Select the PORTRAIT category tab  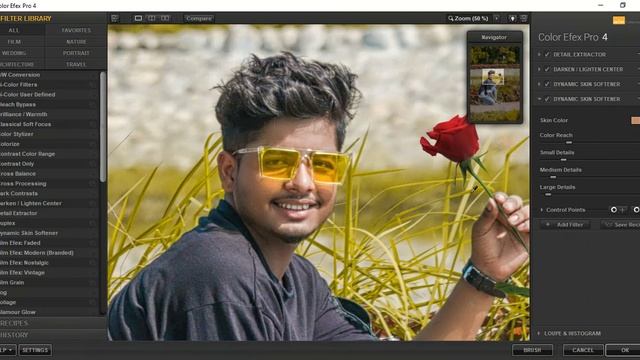point(76,53)
